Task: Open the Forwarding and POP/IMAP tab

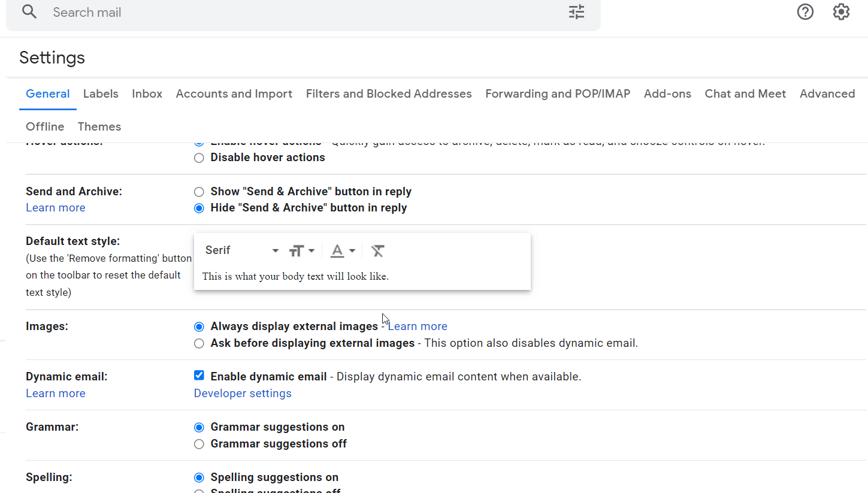Action: point(558,94)
